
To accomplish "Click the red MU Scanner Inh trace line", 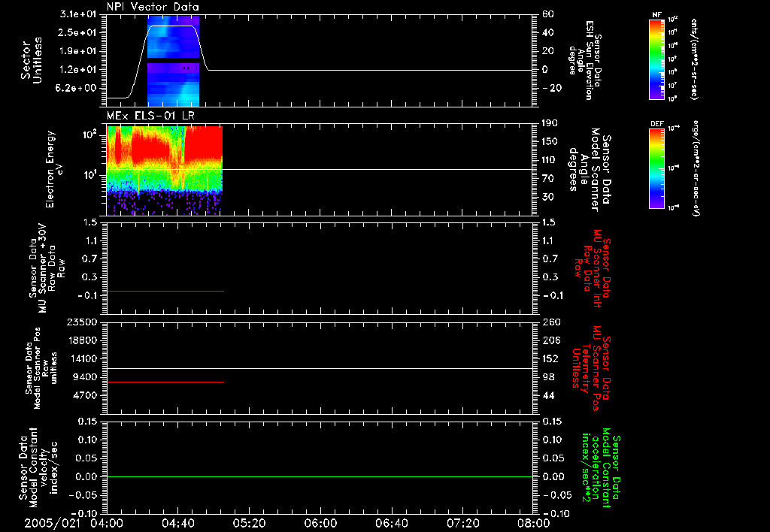I will 165,291.
